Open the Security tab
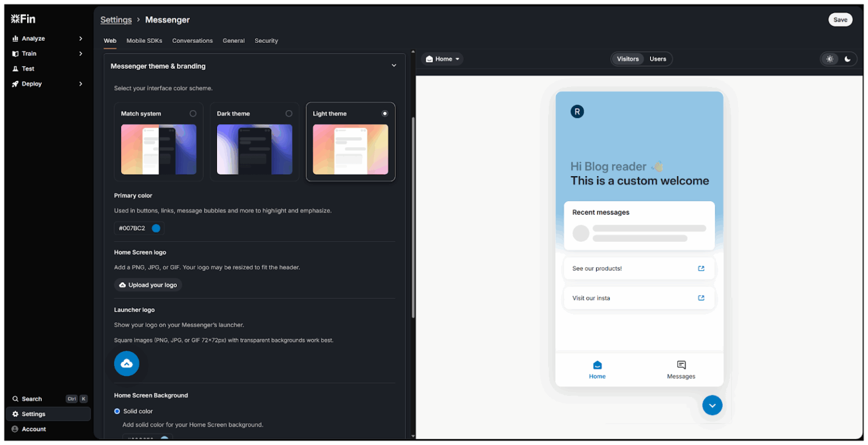The width and height of the screenshot is (868, 445). pyautogui.click(x=266, y=41)
